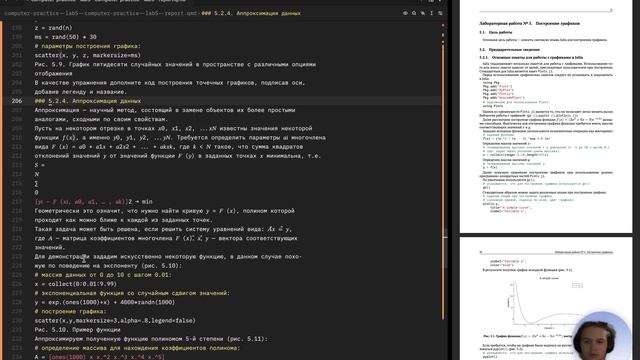Open selections menu text-cursor icon
The width and height of the screenshot is (640, 360).
coord(431,13)
